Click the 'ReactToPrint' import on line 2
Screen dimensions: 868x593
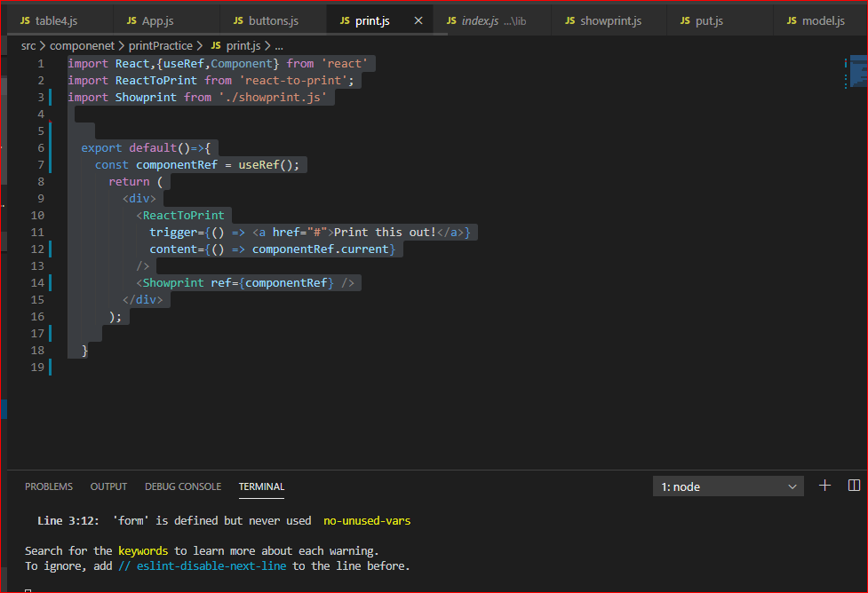pyautogui.click(x=156, y=80)
